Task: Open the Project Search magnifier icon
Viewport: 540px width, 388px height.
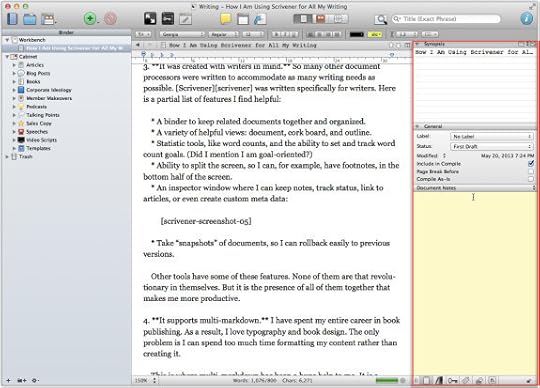Action: [381, 19]
